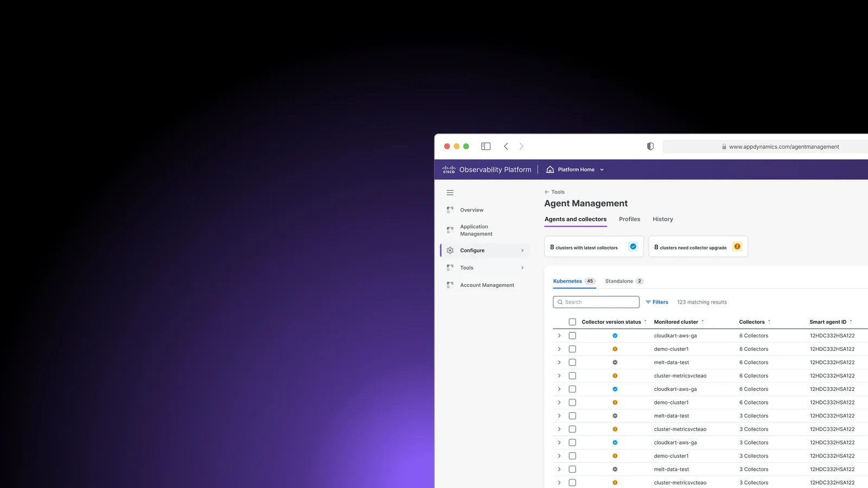The width and height of the screenshot is (868, 488).
Task: Sort by Monitored cluster column arrows
Action: pyautogui.click(x=703, y=322)
